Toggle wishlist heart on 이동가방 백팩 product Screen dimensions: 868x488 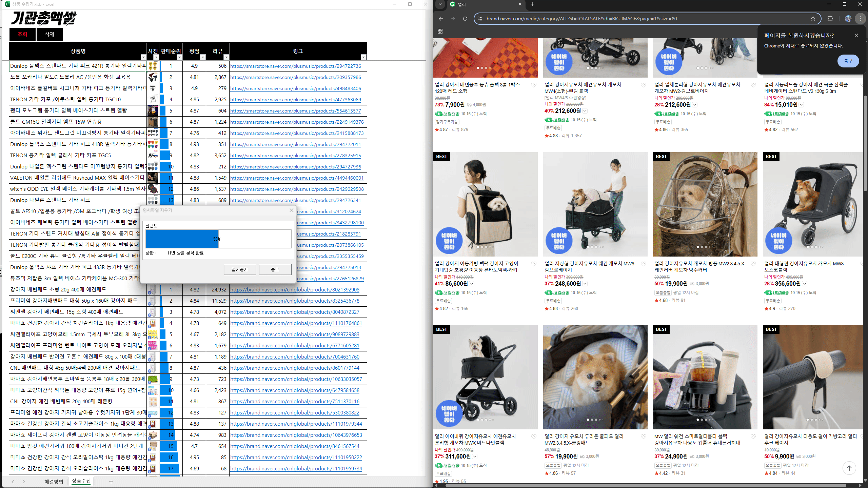533,264
